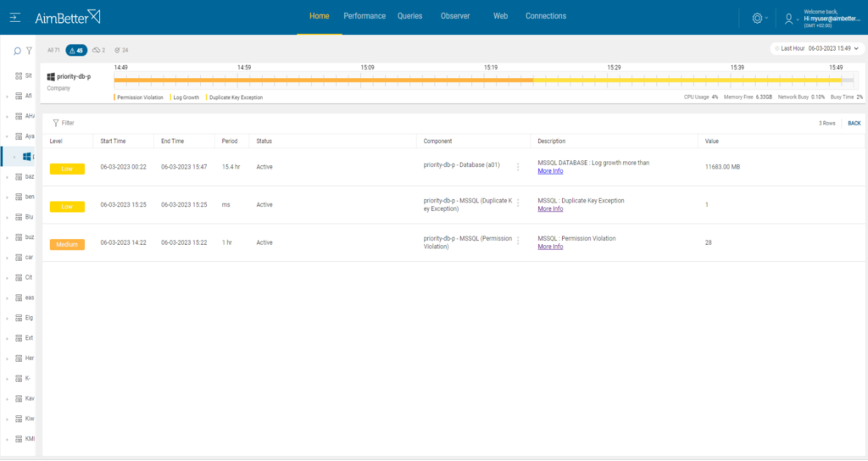Show the All 71 filter
Image resolution: width=868 pixels, height=461 pixels.
(53, 50)
